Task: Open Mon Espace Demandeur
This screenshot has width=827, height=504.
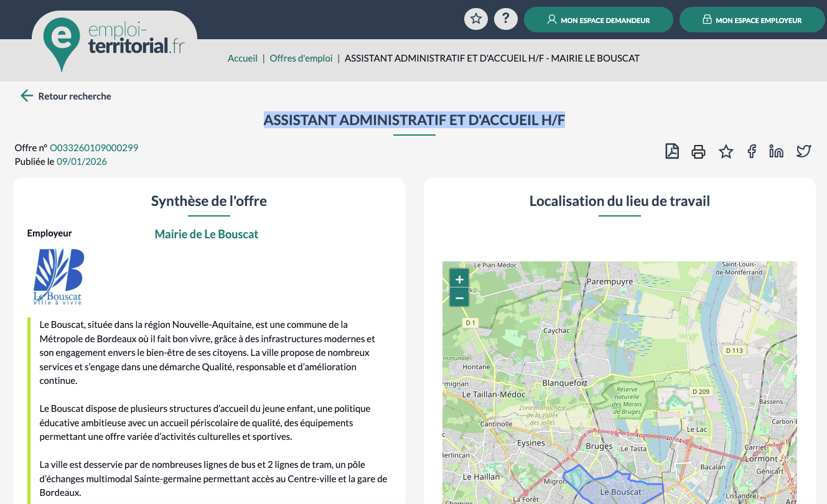Action: click(x=598, y=20)
